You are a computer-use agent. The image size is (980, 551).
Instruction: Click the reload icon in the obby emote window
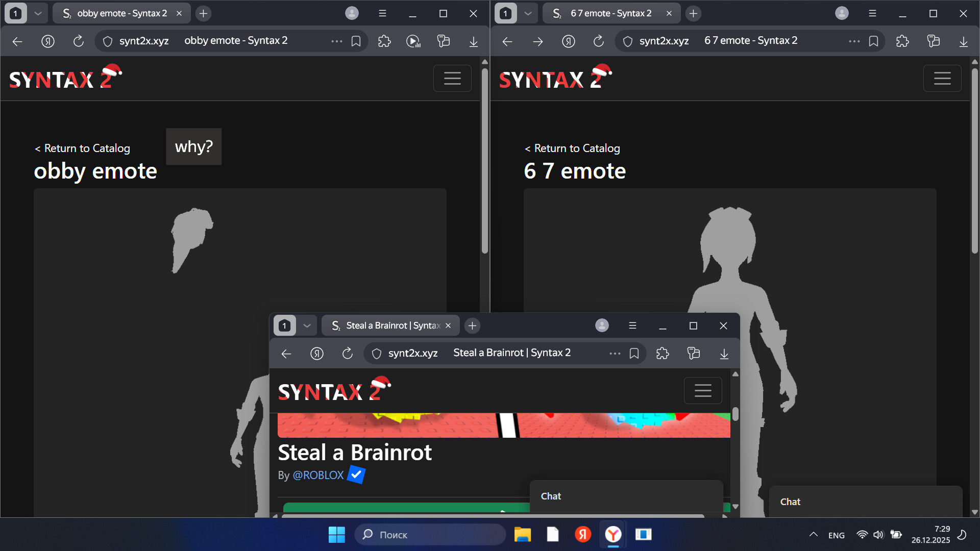pyautogui.click(x=78, y=41)
